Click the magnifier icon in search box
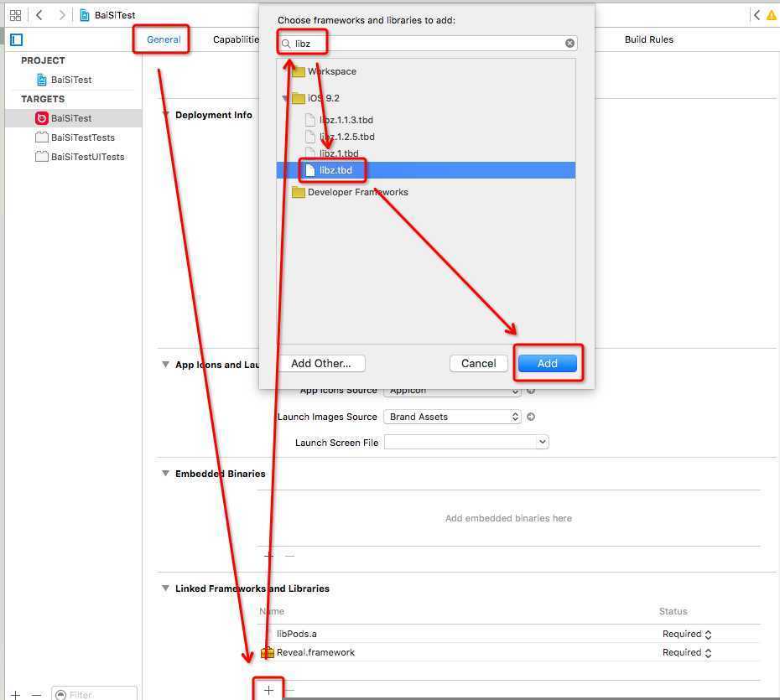This screenshot has width=780, height=700. pyautogui.click(x=286, y=44)
